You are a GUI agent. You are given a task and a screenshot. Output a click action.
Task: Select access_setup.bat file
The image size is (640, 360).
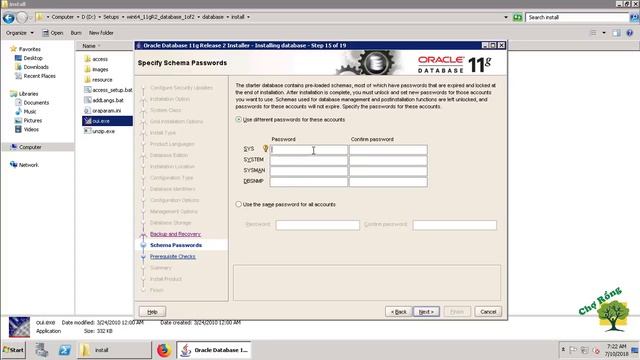pos(108,90)
